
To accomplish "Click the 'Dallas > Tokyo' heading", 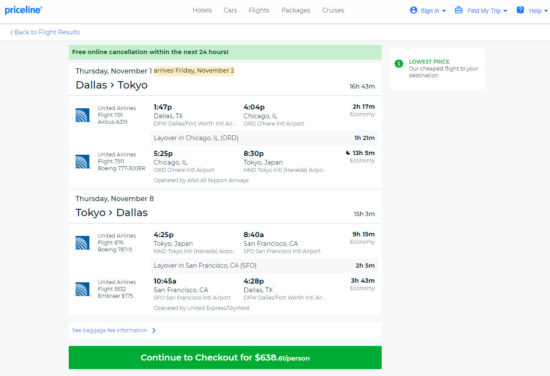I will tap(112, 85).
